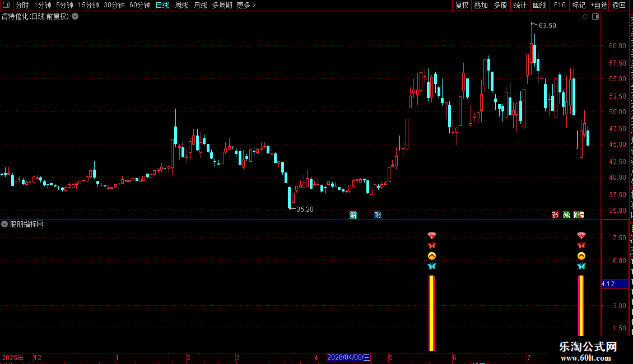Switch to 5分钟 period
633x364 pixels.
coord(64,5)
